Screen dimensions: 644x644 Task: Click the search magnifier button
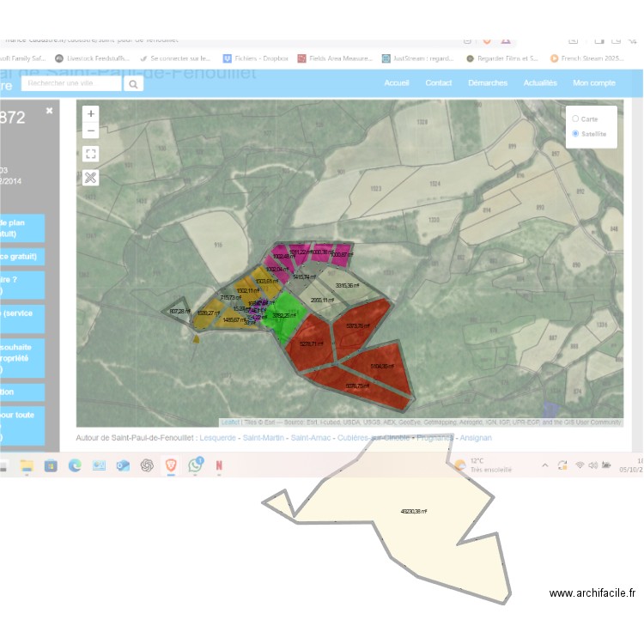click(133, 84)
